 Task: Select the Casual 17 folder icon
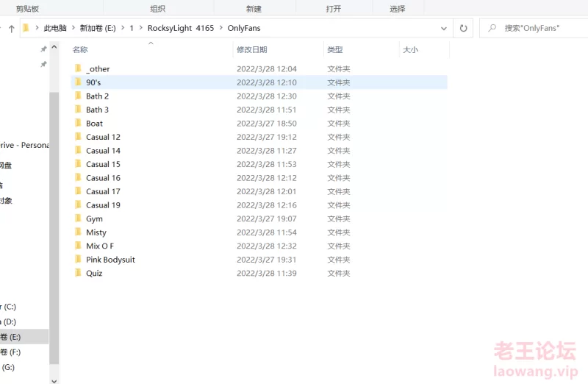click(x=78, y=191)
